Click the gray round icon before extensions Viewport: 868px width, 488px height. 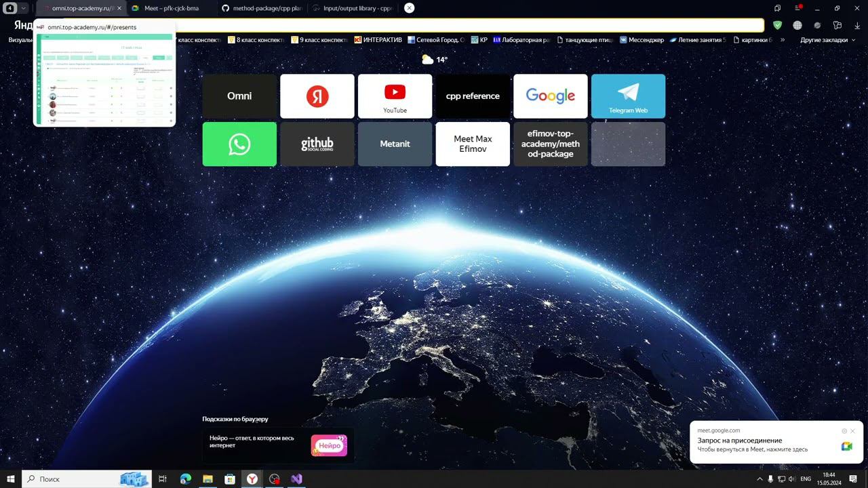coord(817,25)
